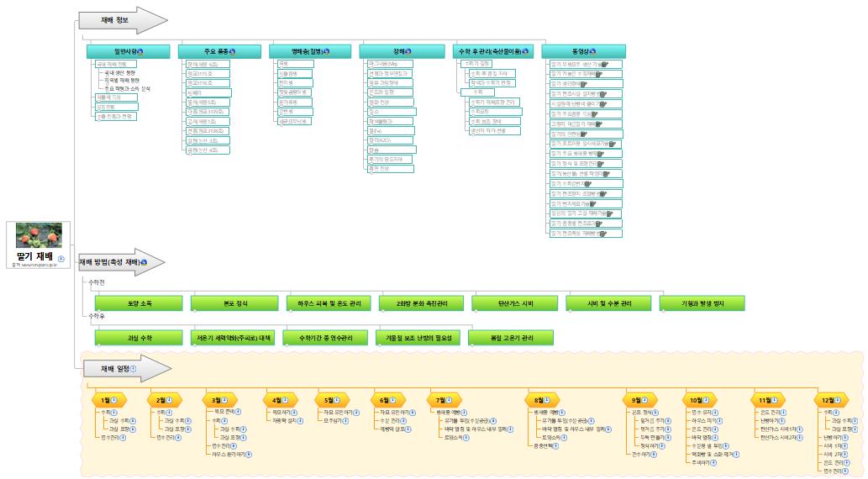Screen dimensions: 868x479
Task: Click the 기형과 발생 방지 node
Action: 702,302
